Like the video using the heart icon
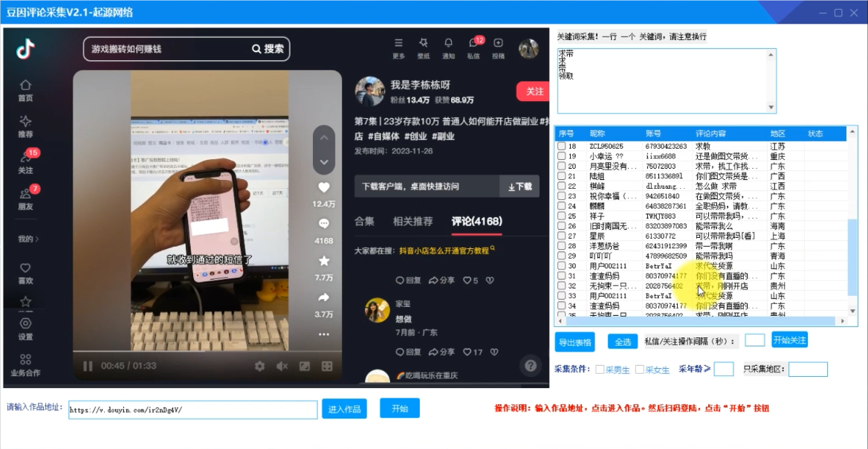The height and width of the screenshot is (449, 868). coord(323,187)
